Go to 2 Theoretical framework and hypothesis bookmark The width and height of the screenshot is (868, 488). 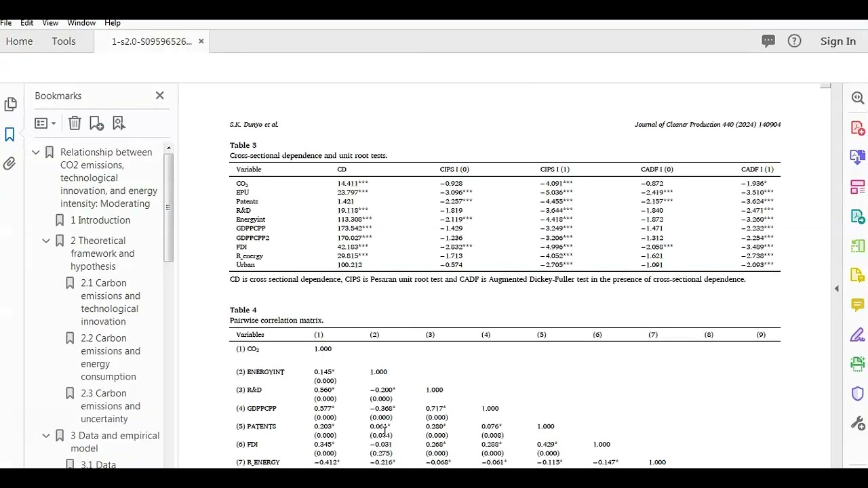(102, 253)
